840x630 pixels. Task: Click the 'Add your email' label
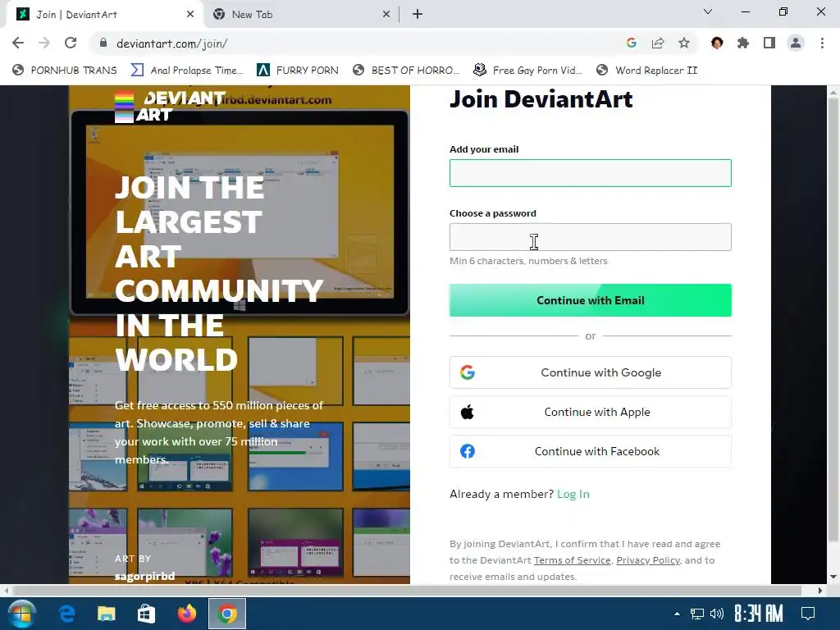484,149
